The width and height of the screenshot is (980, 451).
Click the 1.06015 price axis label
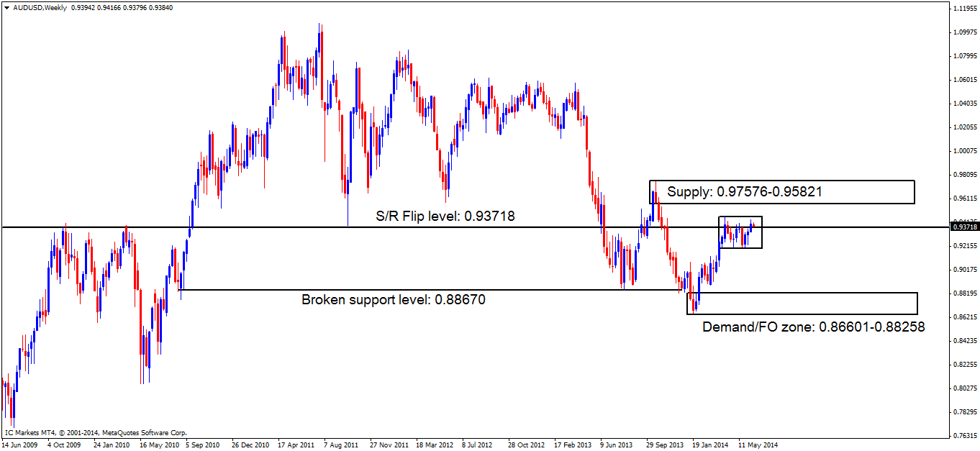click(964, 79)
